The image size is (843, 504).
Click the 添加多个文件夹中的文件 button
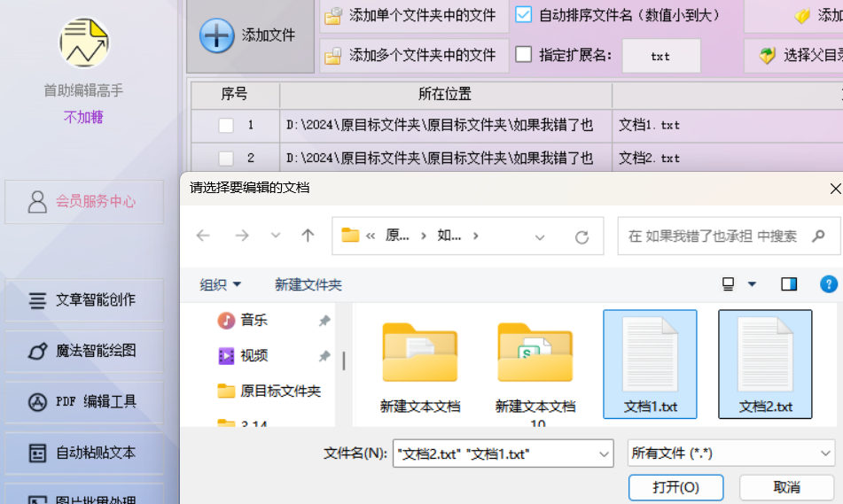click(x=415, y=55)
